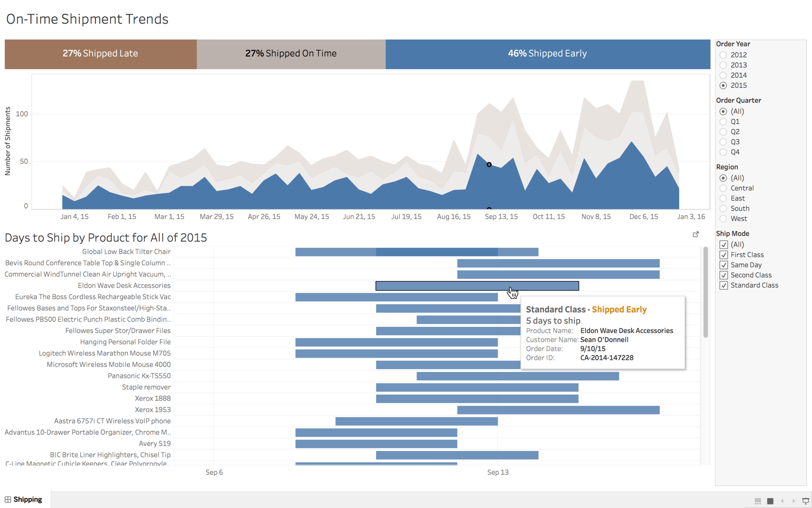Click the Global Low Back Tilter Chair label

(126, 252)
